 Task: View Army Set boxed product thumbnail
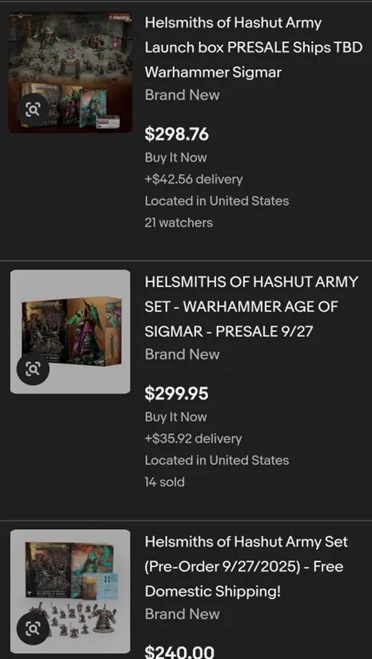(x=70, y=332)
